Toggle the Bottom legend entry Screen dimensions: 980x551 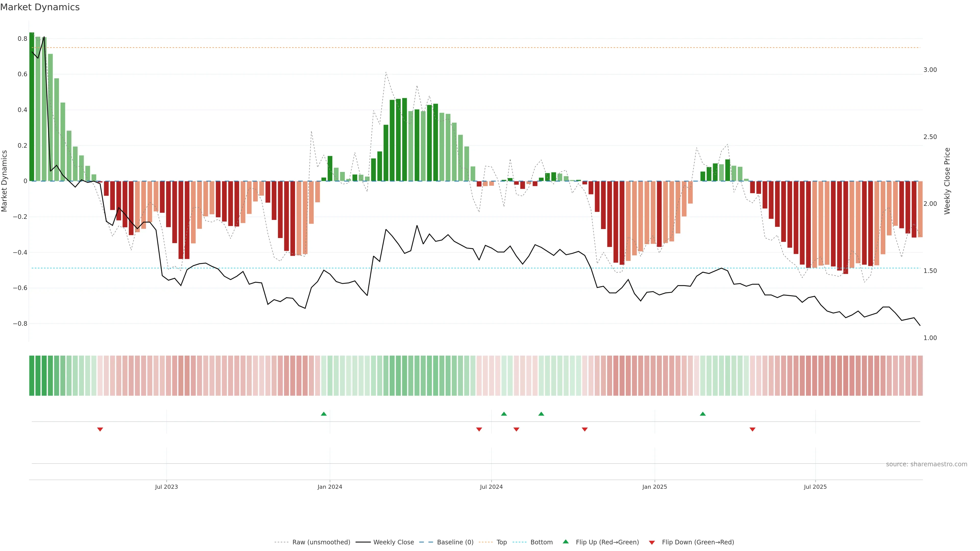[541, 542]
